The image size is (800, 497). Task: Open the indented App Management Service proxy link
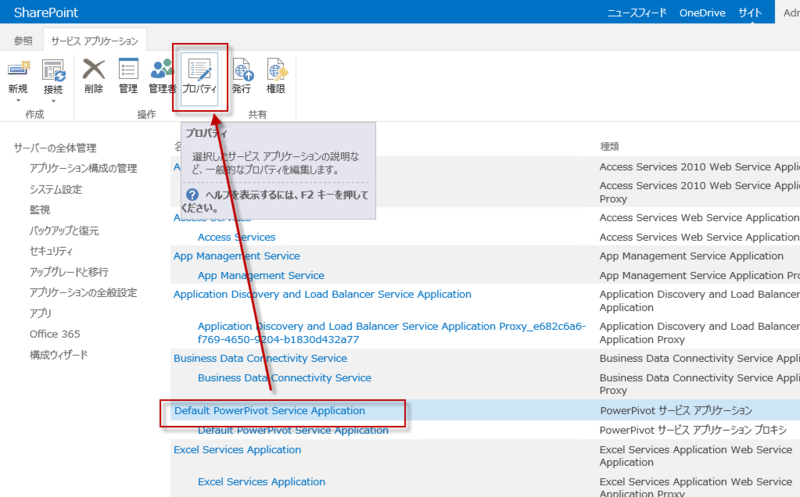261,276
